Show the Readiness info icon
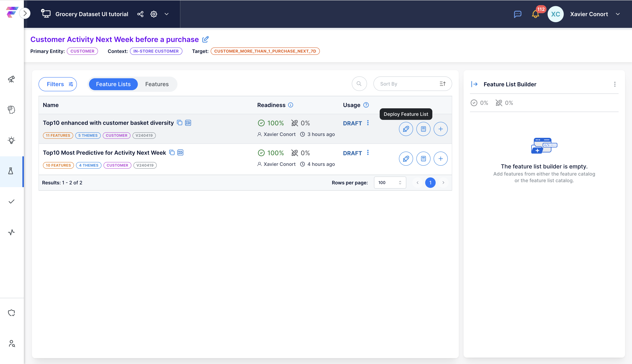 pos(291,105)
